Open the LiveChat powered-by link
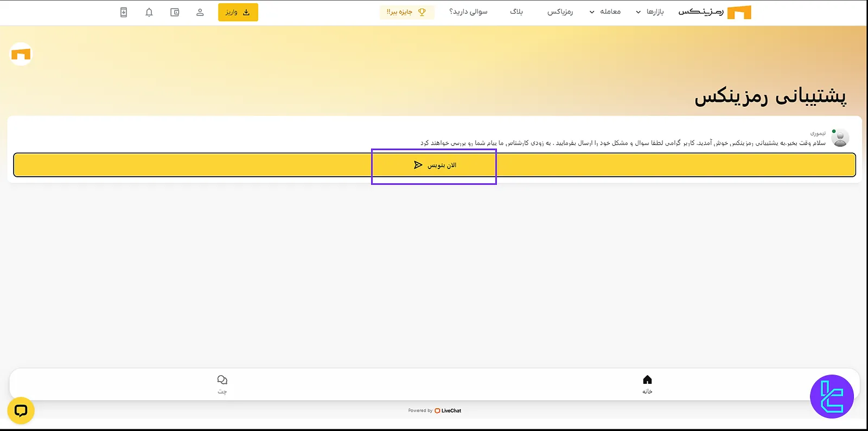This screenshot has height=431, width=868. tap(435, 410)
